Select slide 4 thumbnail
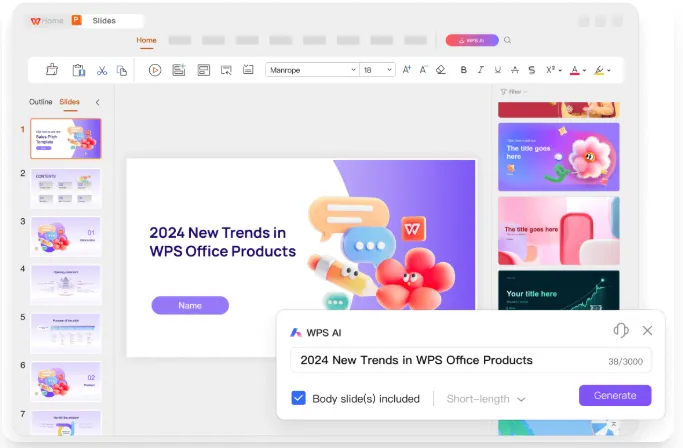683x448 pixels. pos(66,285)
